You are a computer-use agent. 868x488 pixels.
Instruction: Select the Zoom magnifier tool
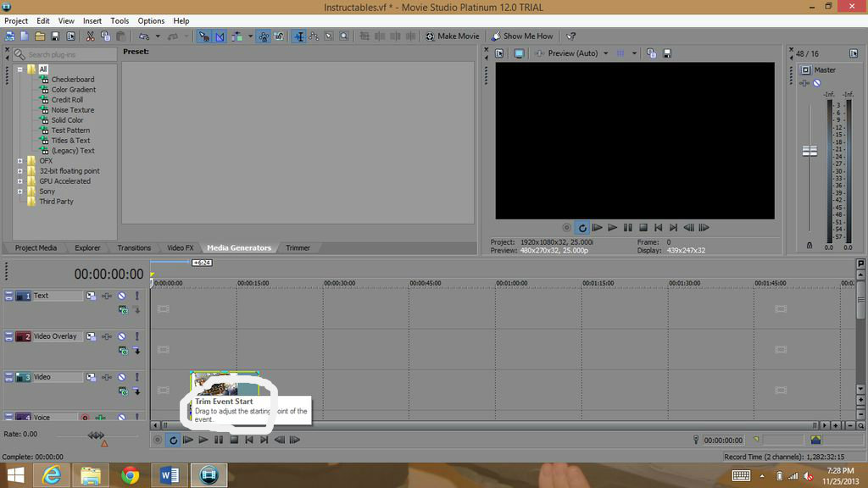click(344, 36)
